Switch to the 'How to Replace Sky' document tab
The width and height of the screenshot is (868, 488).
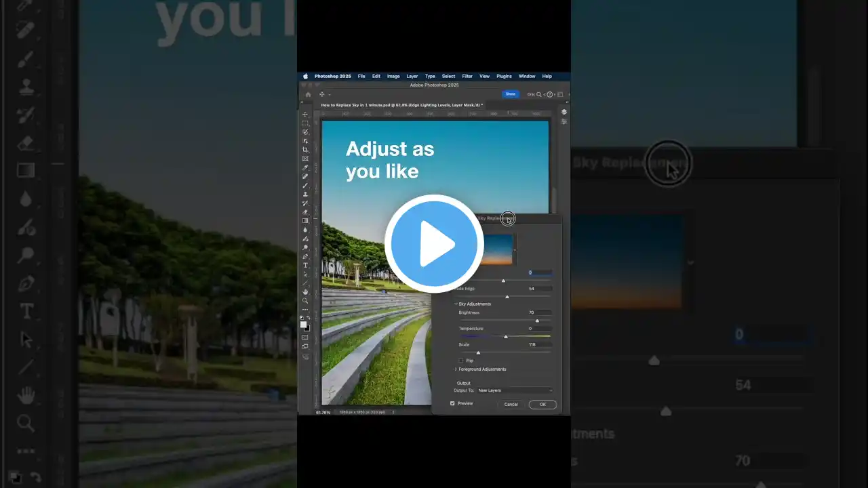401,105
